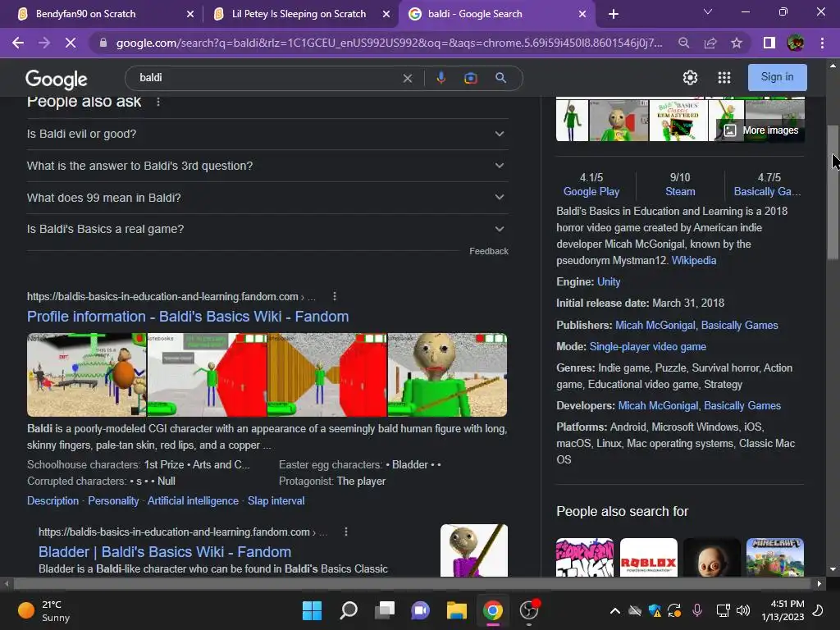Open Single-player video game link
Viewport: 840px width, 630px height.
tap(648, 347)
